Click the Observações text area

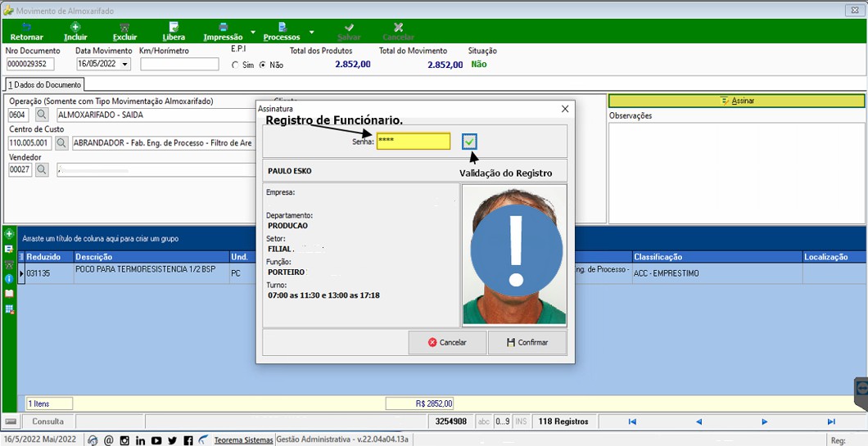(737, 173)
